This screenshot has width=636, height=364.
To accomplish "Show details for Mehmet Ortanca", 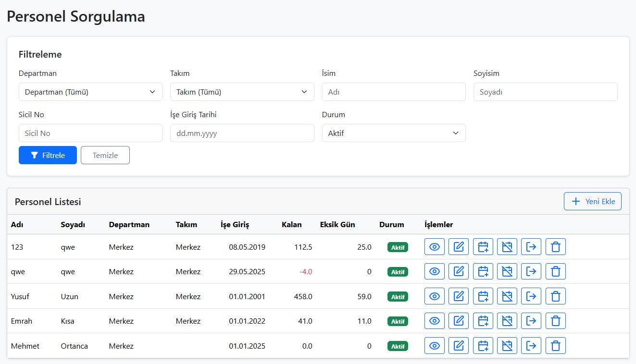I will [435, 346].
